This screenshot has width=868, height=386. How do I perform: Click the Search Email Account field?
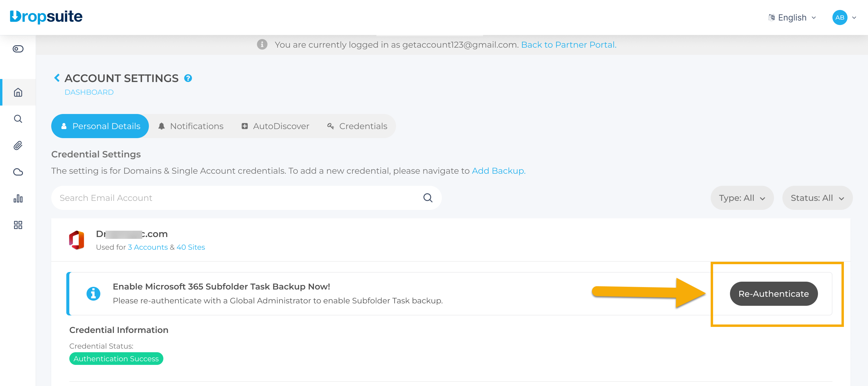pyautogui.click(x=236, y=198)
